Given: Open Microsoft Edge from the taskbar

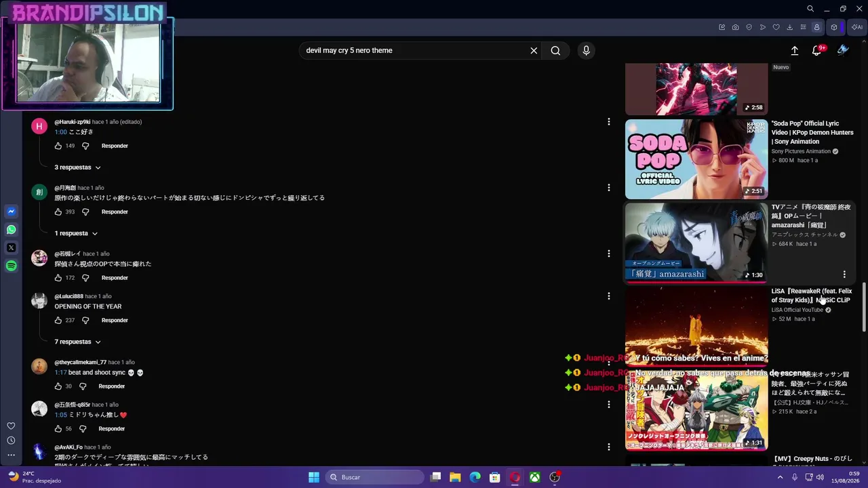Looking at the screenshot, I should pyautogui.click(x=475, y=477).
